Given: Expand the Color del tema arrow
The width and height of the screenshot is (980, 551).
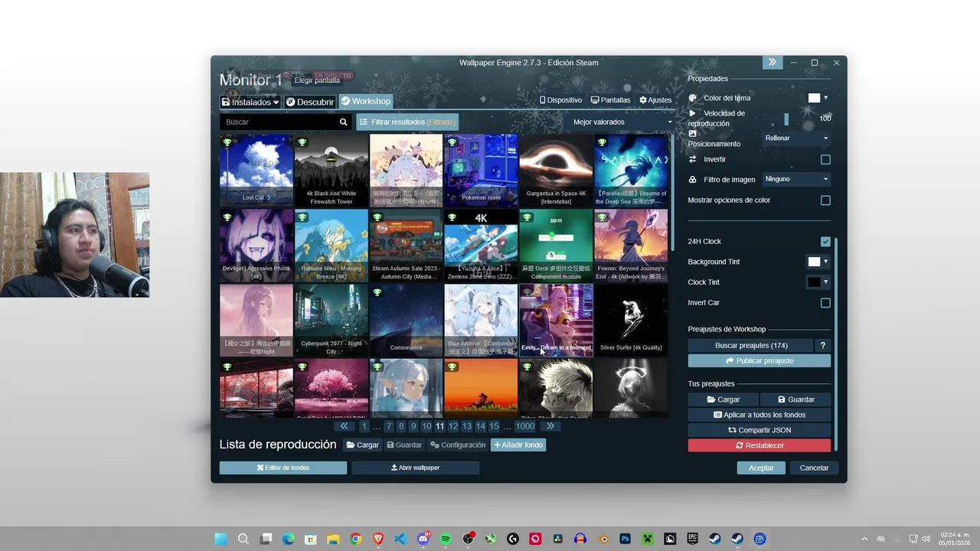Looking at the screenshot, I should point(825,98).
